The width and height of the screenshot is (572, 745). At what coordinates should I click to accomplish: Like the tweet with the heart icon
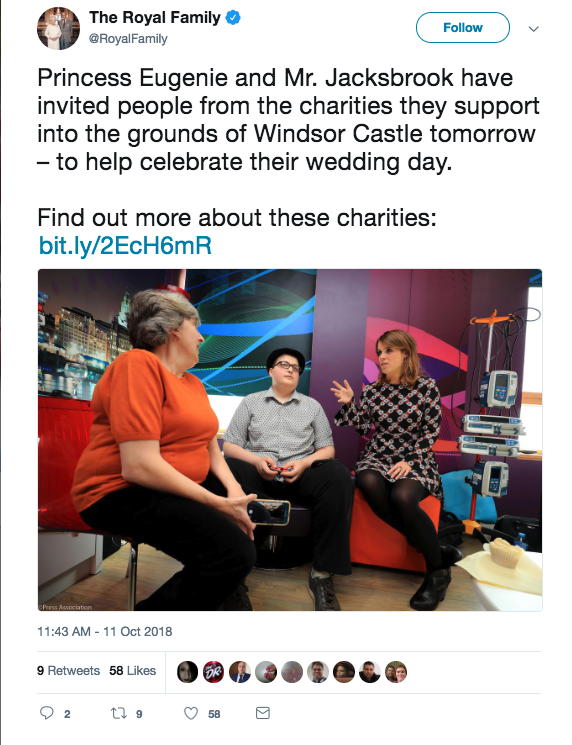191,713
